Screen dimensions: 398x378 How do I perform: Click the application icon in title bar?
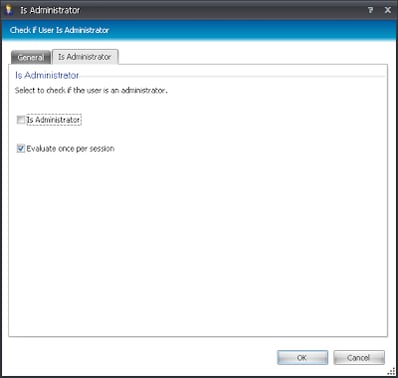click(x=8, y=10)
